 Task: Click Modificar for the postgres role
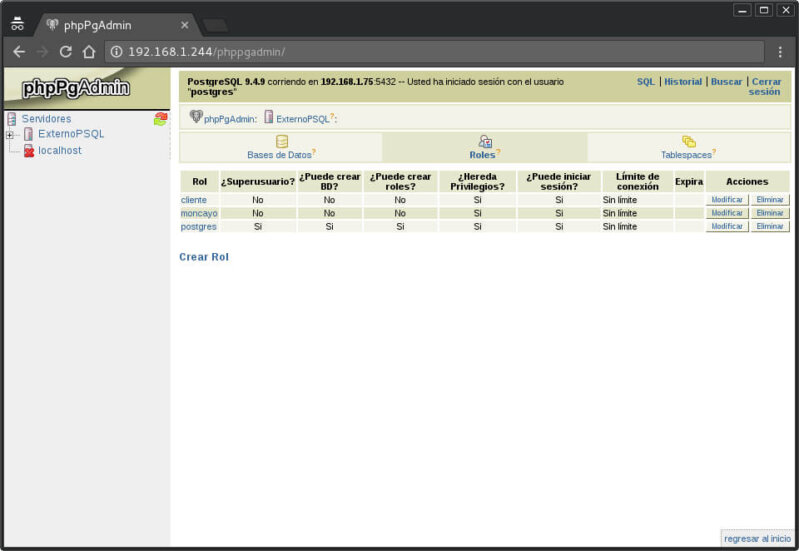click(x=727, y=226)
